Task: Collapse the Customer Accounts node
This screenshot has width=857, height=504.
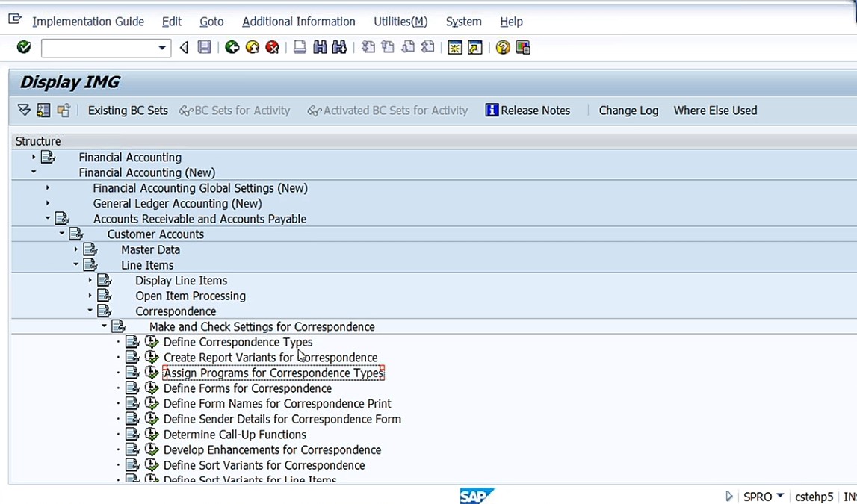Action: pos(62,234)
